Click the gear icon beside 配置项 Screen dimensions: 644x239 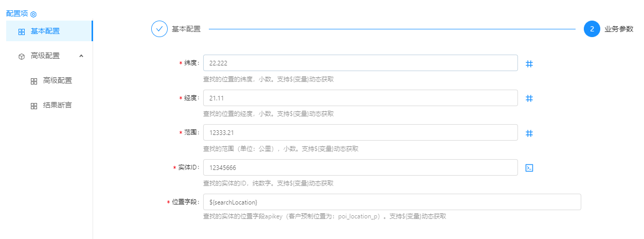click(x=33, y=14)
